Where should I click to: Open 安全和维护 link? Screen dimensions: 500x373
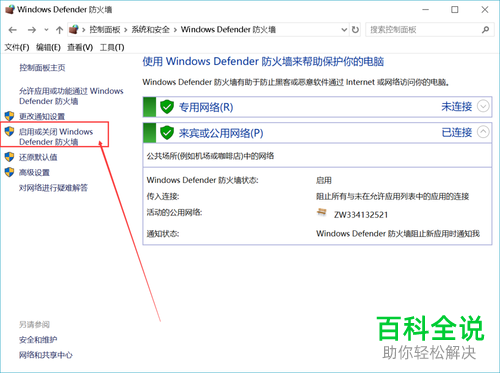[38, 340]
